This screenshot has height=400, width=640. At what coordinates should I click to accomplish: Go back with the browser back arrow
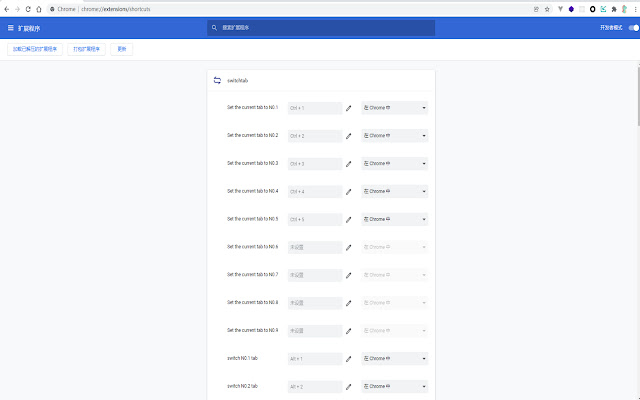click(x=7, y=9)
